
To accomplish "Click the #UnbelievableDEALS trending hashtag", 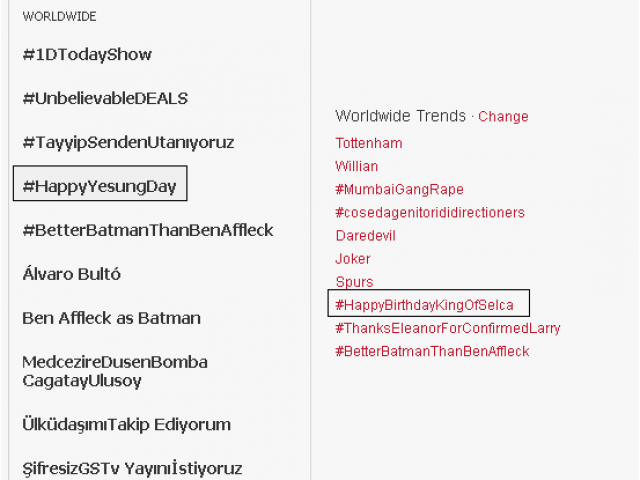I will [x=105, y=98].
